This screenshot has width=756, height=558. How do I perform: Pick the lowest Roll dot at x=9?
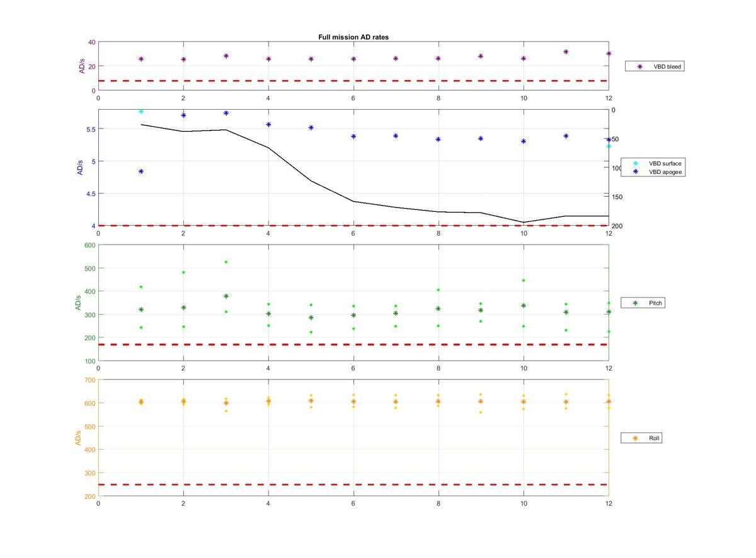(481, 412)
